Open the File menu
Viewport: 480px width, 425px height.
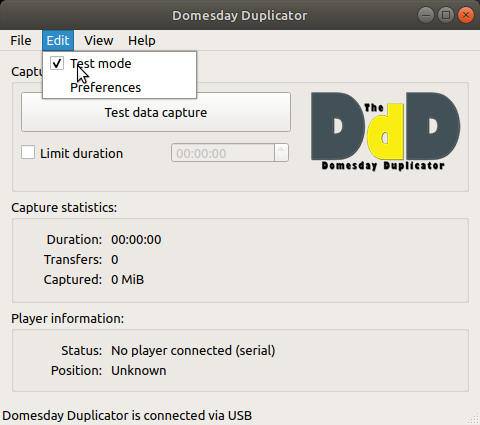(21, 40)
